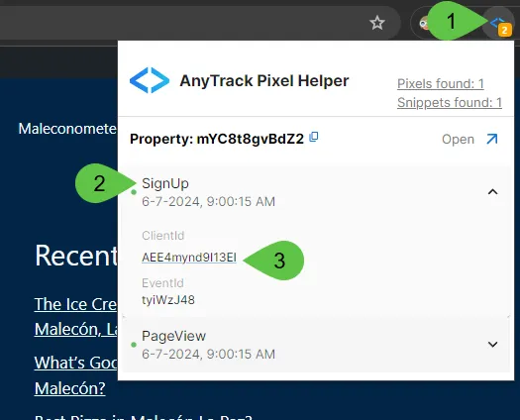Open the What's Goo... Malecón? article link

click(x=76, y=375)
